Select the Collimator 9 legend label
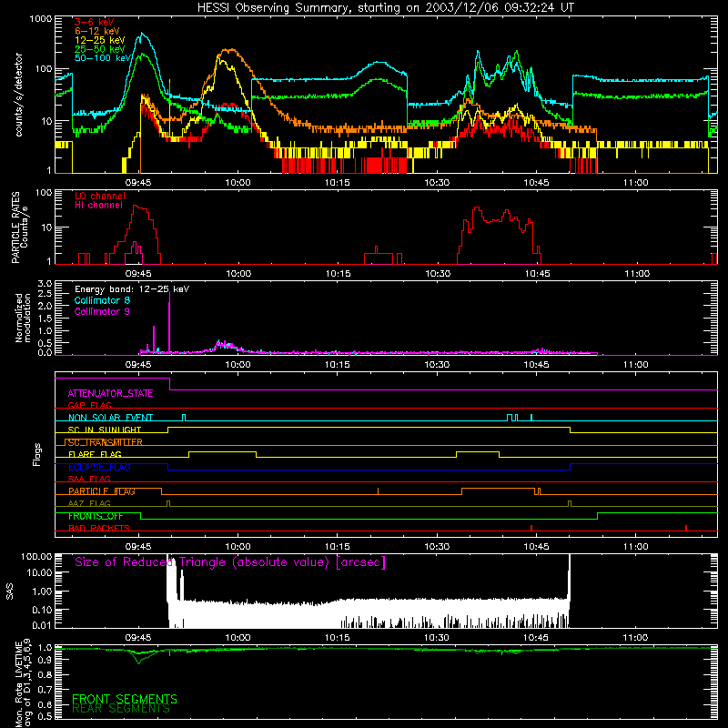728x728 pixels. (x=102, y=311)
